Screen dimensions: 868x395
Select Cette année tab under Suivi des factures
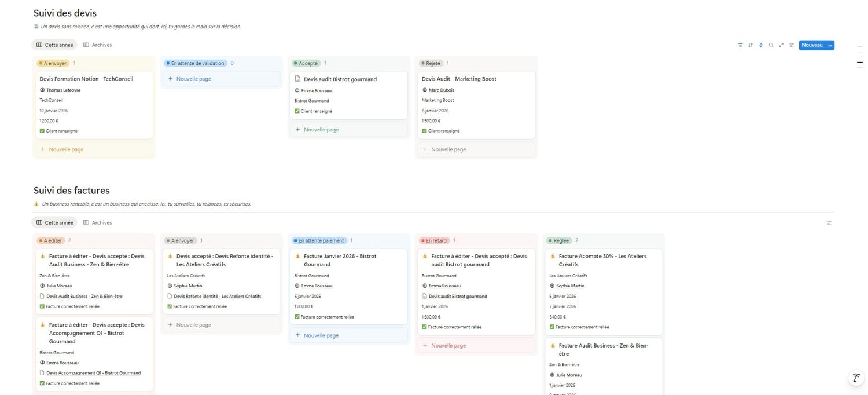[x=55, y=222]
